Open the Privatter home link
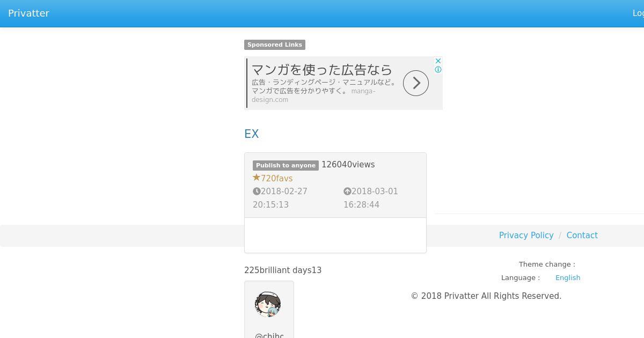 [28, 13]
